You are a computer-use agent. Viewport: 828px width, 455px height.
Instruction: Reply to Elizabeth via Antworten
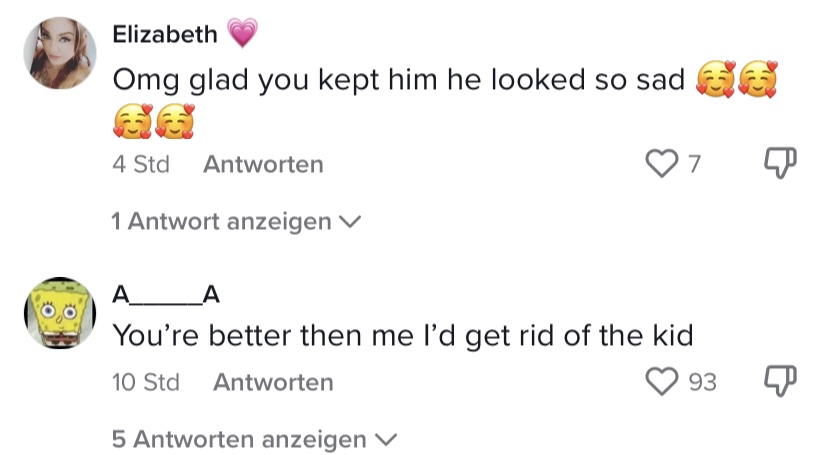click(x=263, y=164)
